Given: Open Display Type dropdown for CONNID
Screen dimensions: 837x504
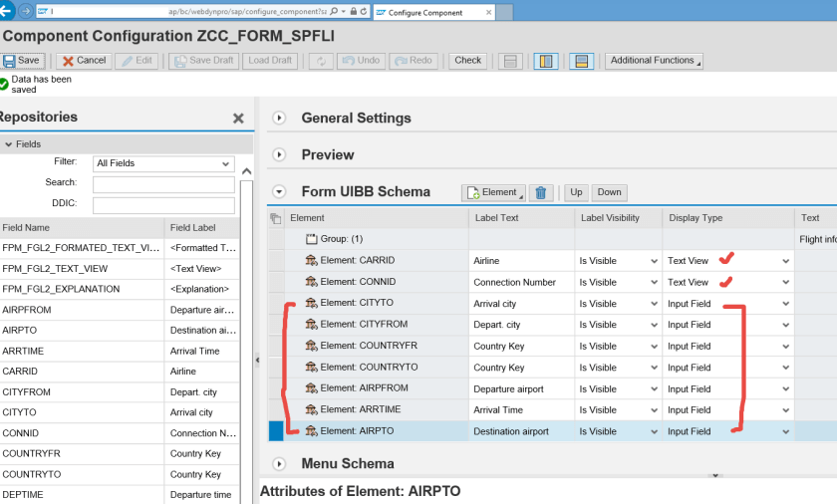Looking at the screenshot, I should 786,283.
